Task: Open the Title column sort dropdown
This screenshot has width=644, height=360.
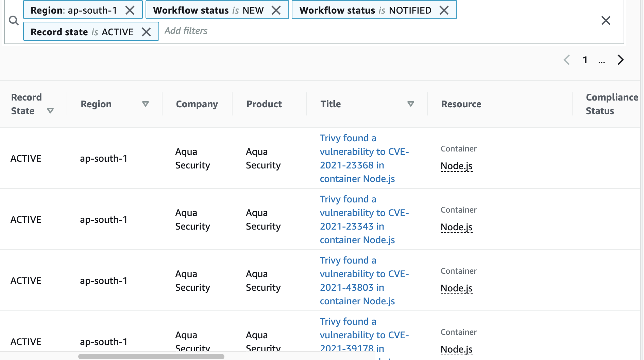Action: (x=411, y=104)
